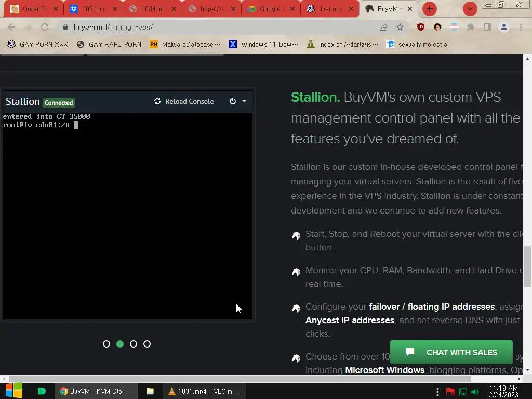Image resolution: width=532 pixels, height=399 pixels.
Task: Open MalwareDatabase bookmark
Action: (185, 44)
